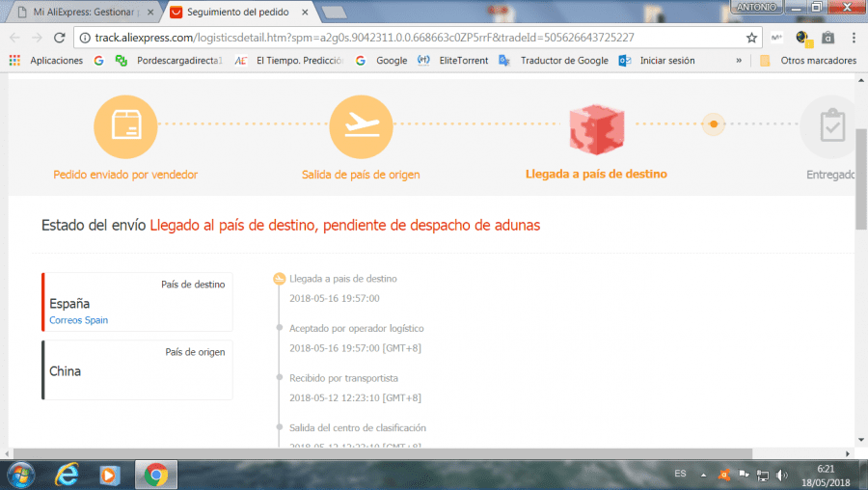Close the 'Seguimiento del pedido' tab
Viewport: 868px width, 490px height.
pyautogui.click(x=305, y=12)
